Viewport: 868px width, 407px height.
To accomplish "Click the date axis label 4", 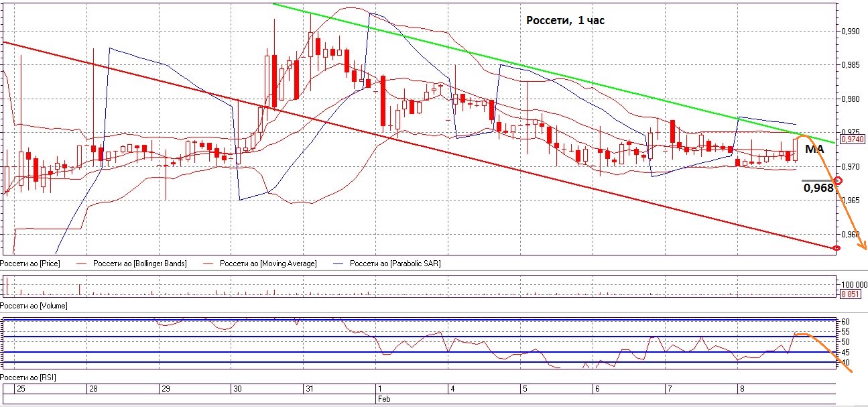I will coord(452,389).
